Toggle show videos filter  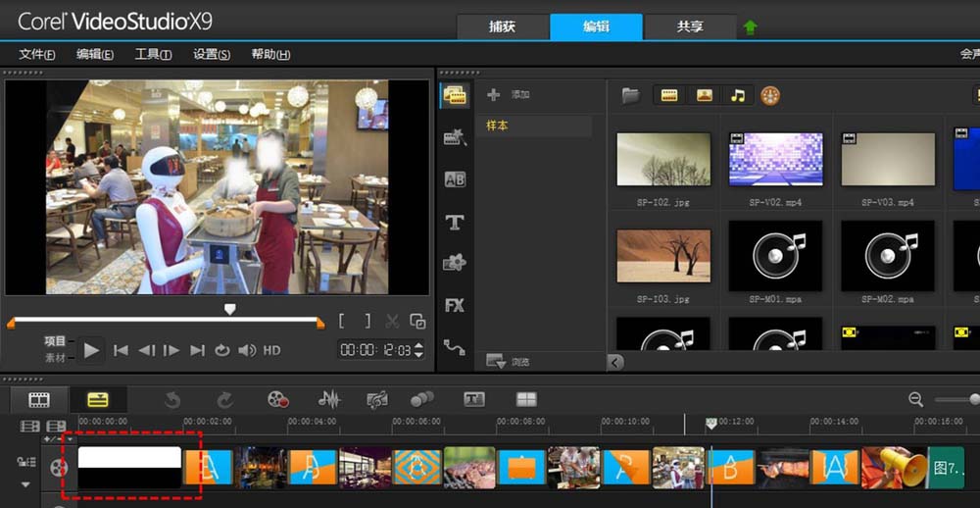click(669, 96)
